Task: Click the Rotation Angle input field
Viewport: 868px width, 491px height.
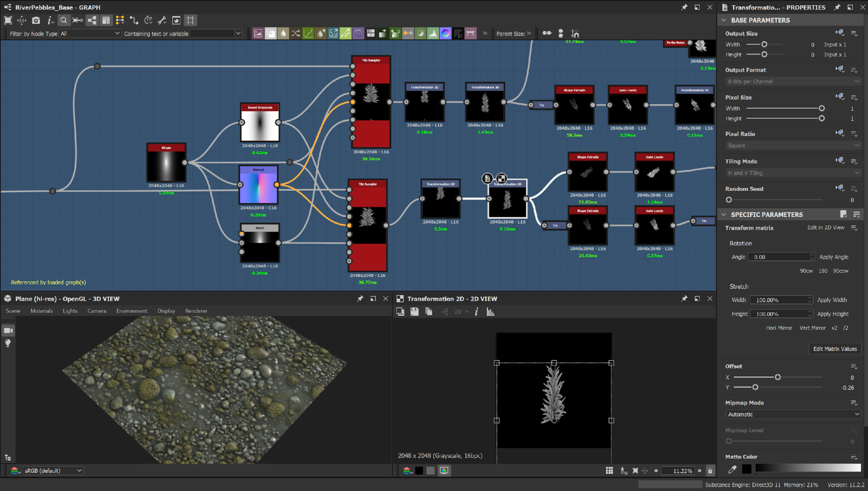Action: click(779, 257)
